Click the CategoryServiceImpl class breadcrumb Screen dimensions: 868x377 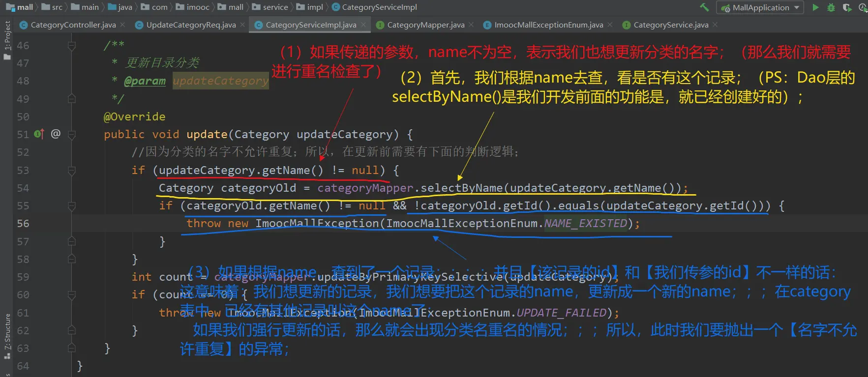pos(374,7)
